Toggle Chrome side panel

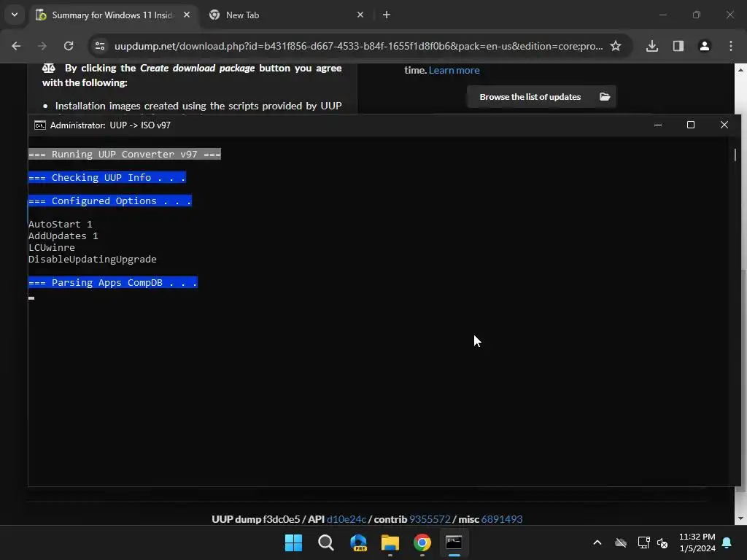point(678,46)
